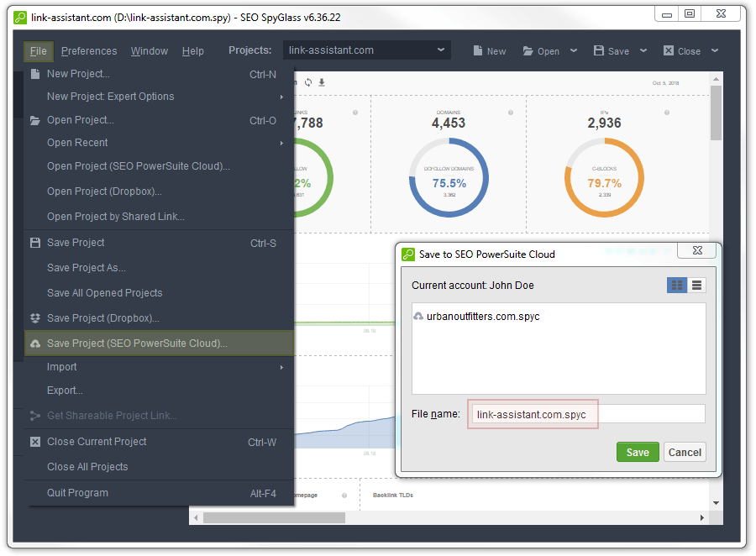Choose Quit Program

(159, 493)
